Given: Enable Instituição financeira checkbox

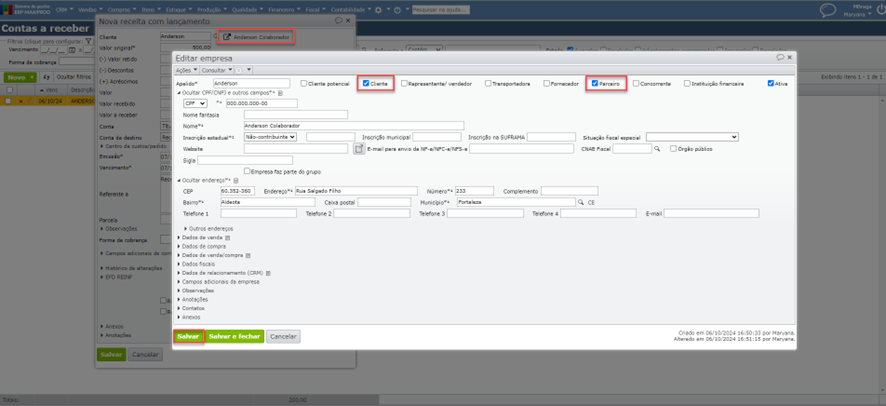Looking at the screenshot, I should pos(687,83).
